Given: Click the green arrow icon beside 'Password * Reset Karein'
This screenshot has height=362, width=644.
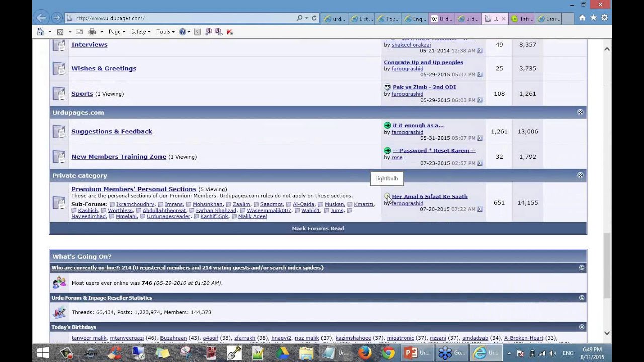Looking at the screenshot, I should pos(387,150).
